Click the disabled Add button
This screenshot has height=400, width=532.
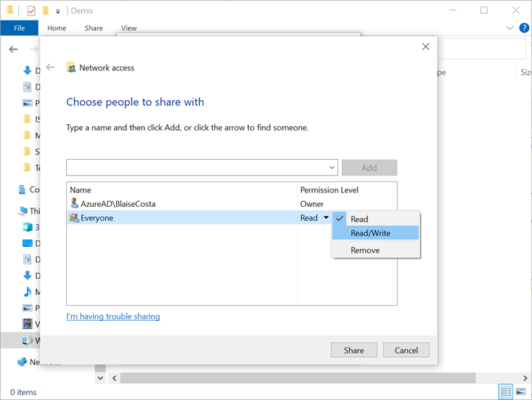pyautogui.click(x=369, y=168)
